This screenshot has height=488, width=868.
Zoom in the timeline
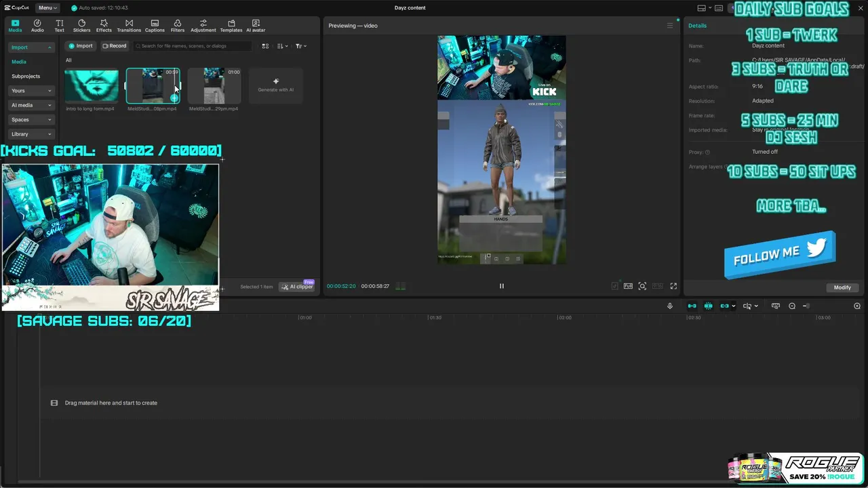[x=857, y=306]
